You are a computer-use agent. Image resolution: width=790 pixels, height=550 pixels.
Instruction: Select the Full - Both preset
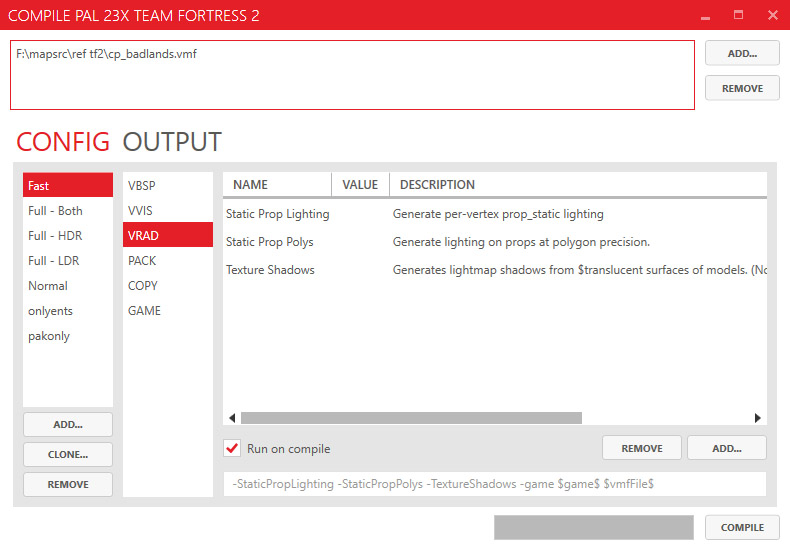68,211
